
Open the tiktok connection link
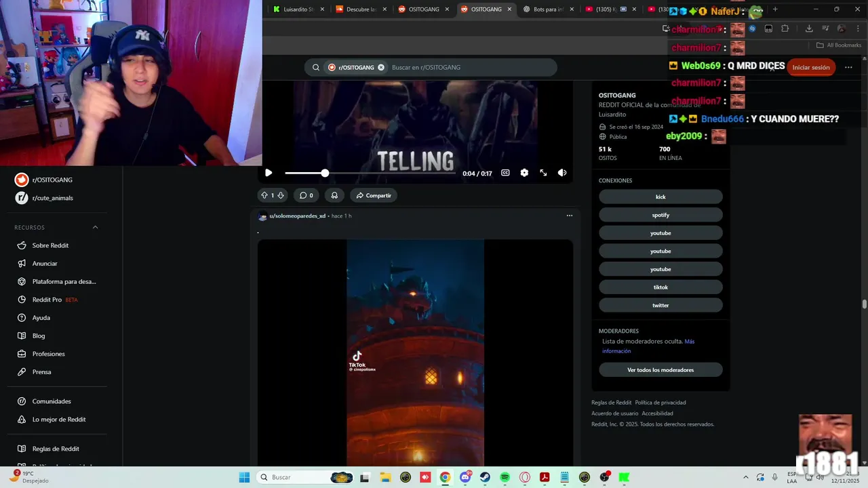tap(660, 287)
